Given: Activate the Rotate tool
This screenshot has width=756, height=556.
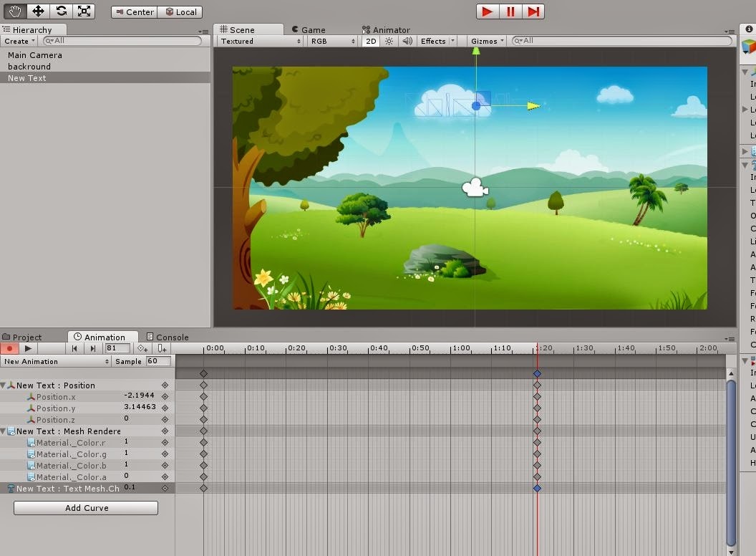Looking at the screenshot, I should 62,11.
